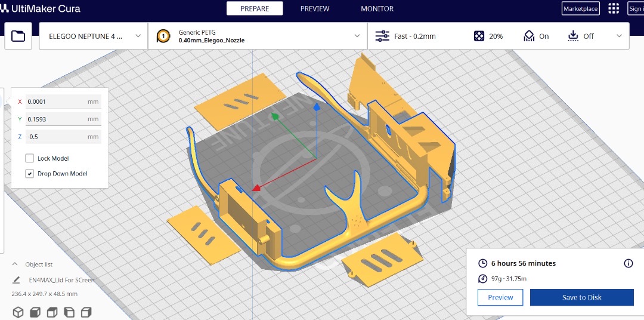Toggle the Drop Down Model checkbox
The image size is (644, 320).
(x=30, y=174)
